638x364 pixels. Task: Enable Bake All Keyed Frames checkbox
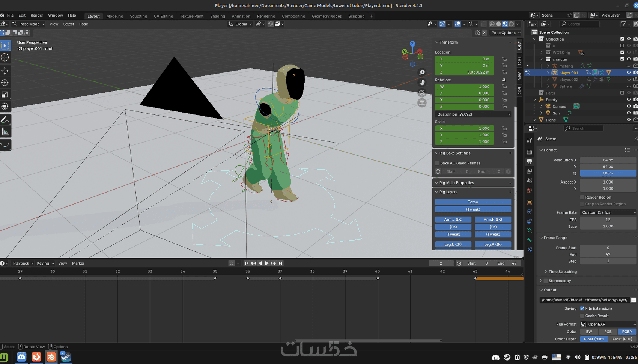click(437, 163)
